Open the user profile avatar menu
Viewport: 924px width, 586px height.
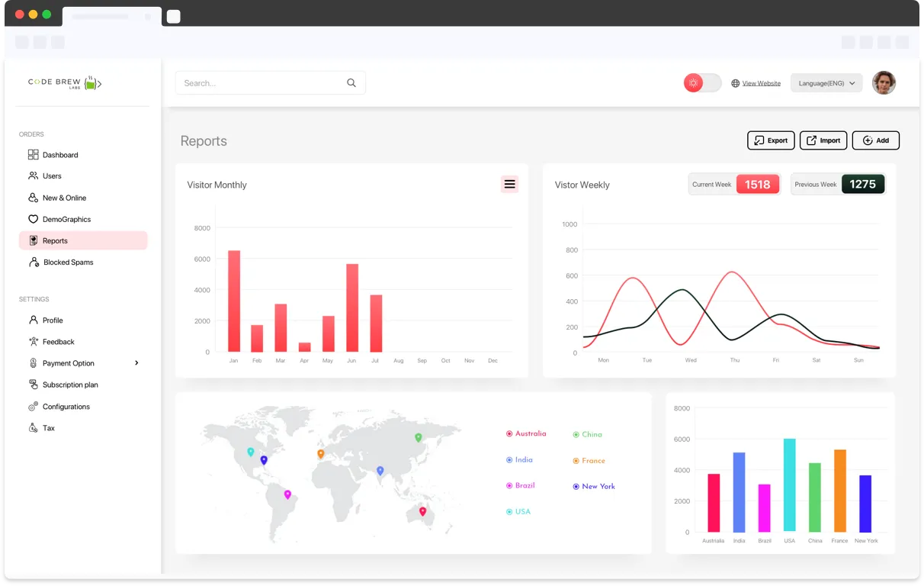coord(884,82)
